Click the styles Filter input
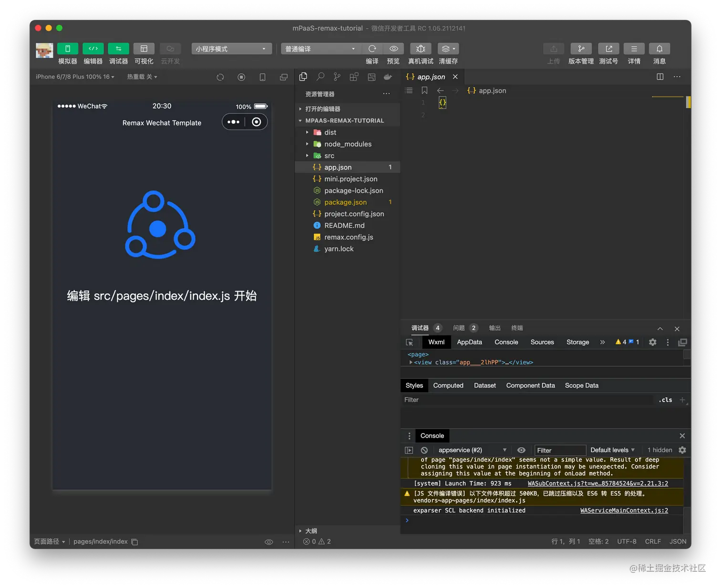 [x=527, y=400]
